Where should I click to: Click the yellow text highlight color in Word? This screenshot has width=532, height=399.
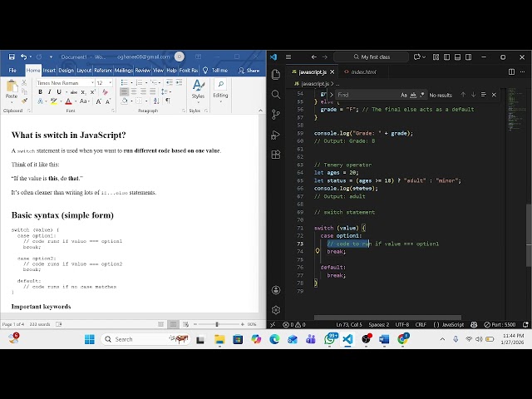click(x=53, y=101)
